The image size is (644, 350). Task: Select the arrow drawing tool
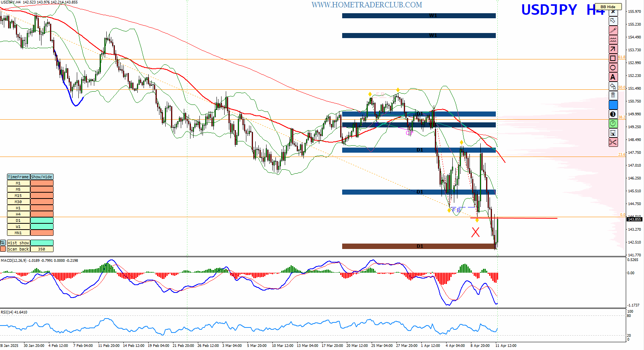click(x=613, y=49)
